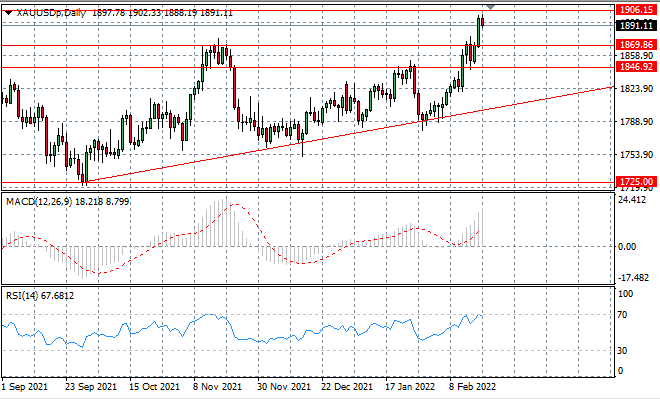Click the 1753.90 price scale value
660x399 pixels.
pyautogui.click(x=636, y=155)
